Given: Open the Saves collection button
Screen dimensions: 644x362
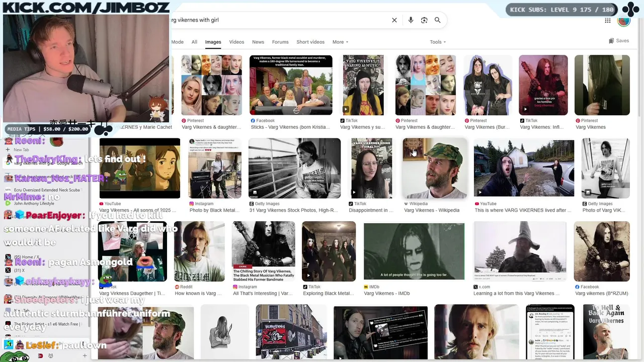Looking at the screenshot, I should pyautogui.click(x=619, y=41).
